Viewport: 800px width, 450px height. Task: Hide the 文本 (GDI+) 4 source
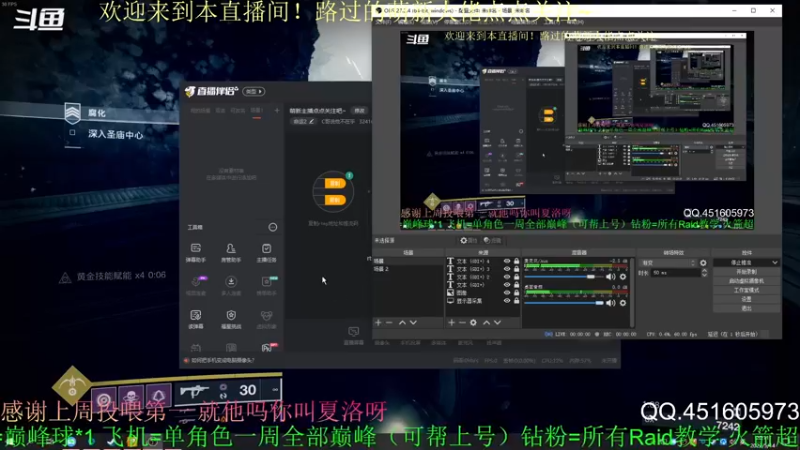507,261
